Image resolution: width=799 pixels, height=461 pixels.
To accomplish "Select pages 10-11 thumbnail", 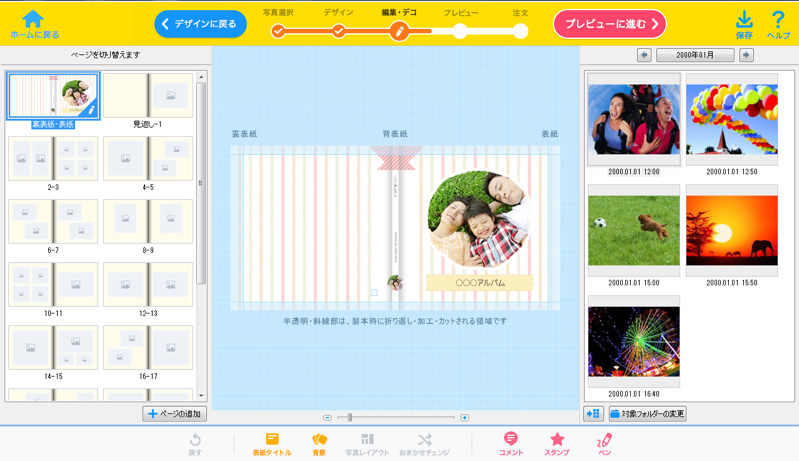I will coord(53,285).
